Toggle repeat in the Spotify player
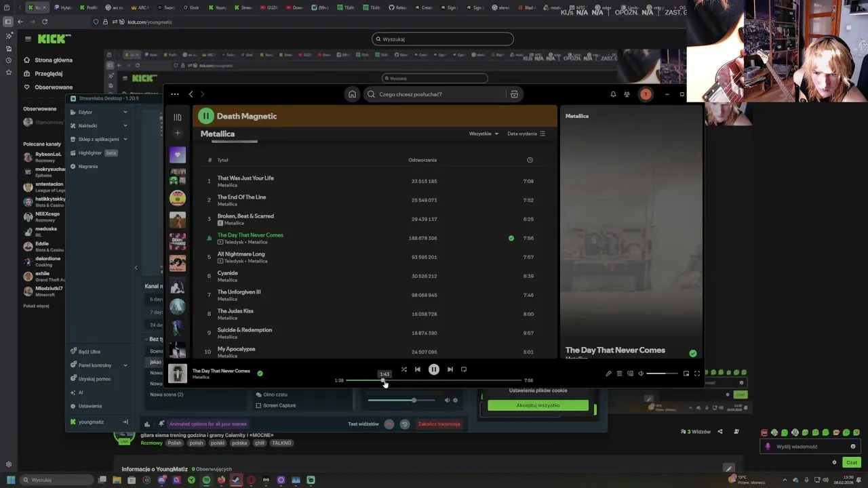 [x=464, y=369]
